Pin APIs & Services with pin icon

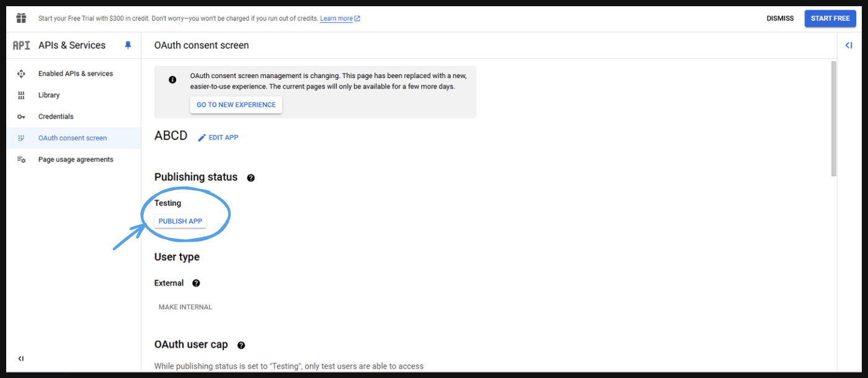pos(128,45)
